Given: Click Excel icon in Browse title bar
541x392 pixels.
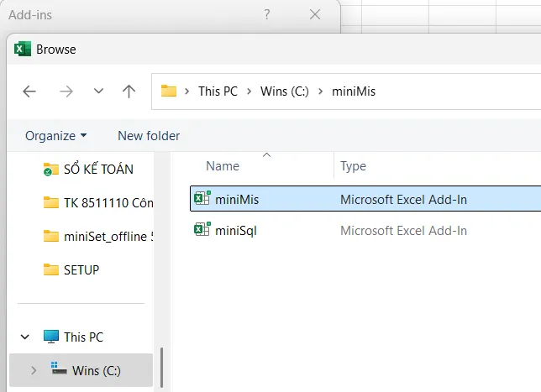Looking at the screenshot, I should [23, 49].
